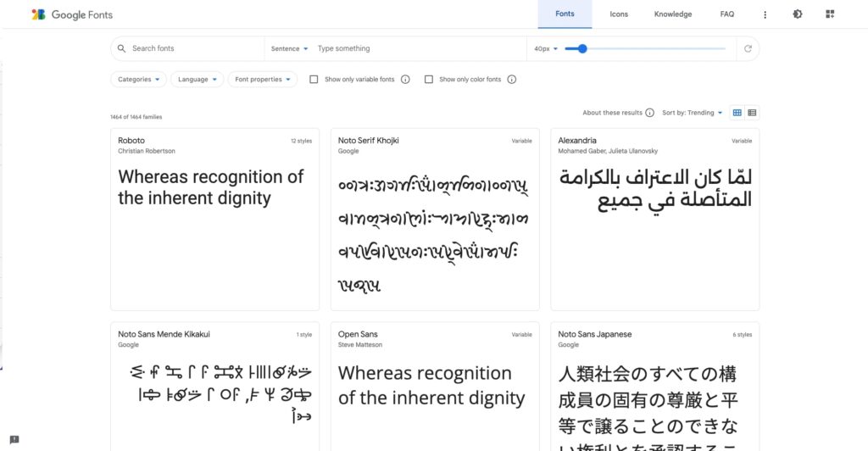Screen dimensions: 868x451
Task: Reset preview with the refresh icon
Action: point(748,49)
